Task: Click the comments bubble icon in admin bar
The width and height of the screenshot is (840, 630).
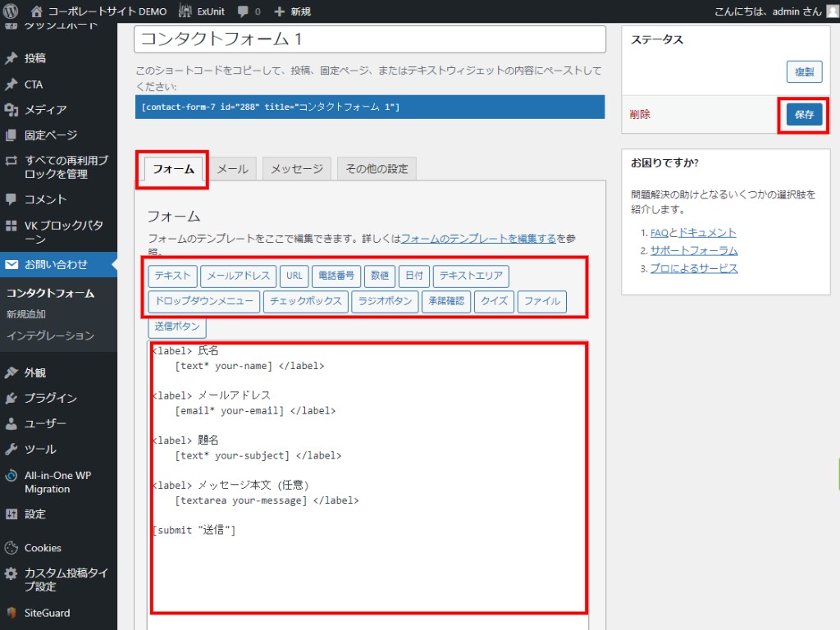Action: [243, 11]
